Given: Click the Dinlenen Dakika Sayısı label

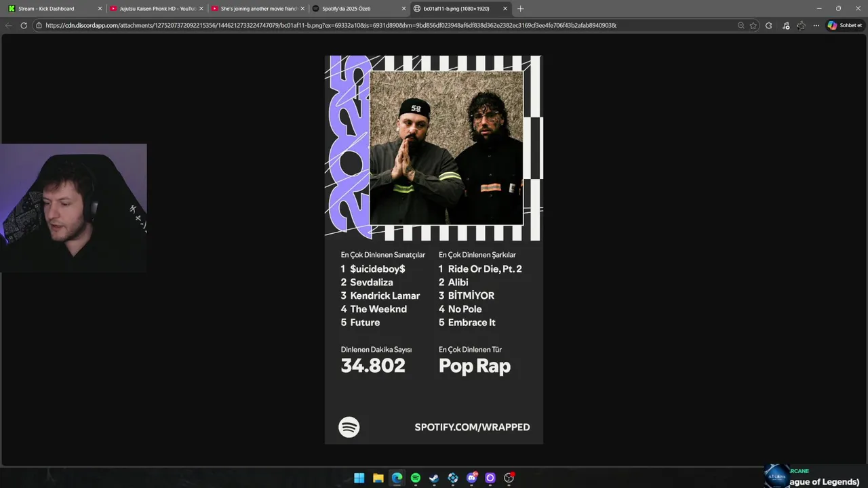Looking at the screenshot, I should coord(376,350).
